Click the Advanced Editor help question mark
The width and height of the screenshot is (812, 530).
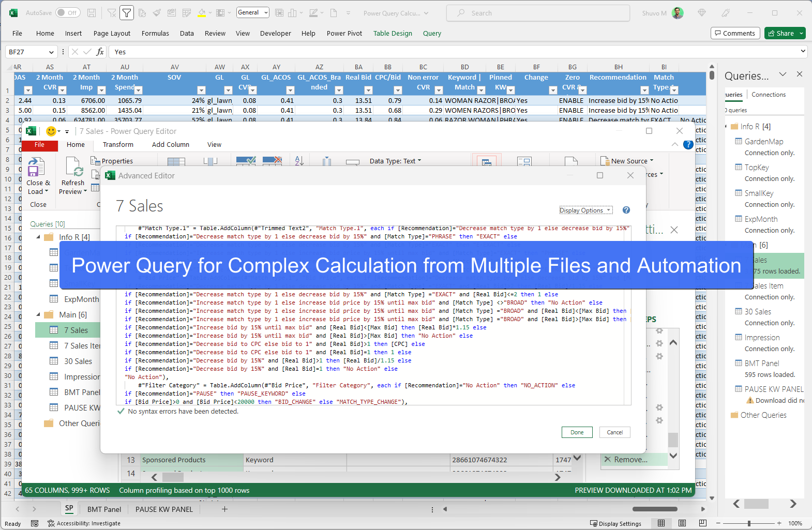626,210
